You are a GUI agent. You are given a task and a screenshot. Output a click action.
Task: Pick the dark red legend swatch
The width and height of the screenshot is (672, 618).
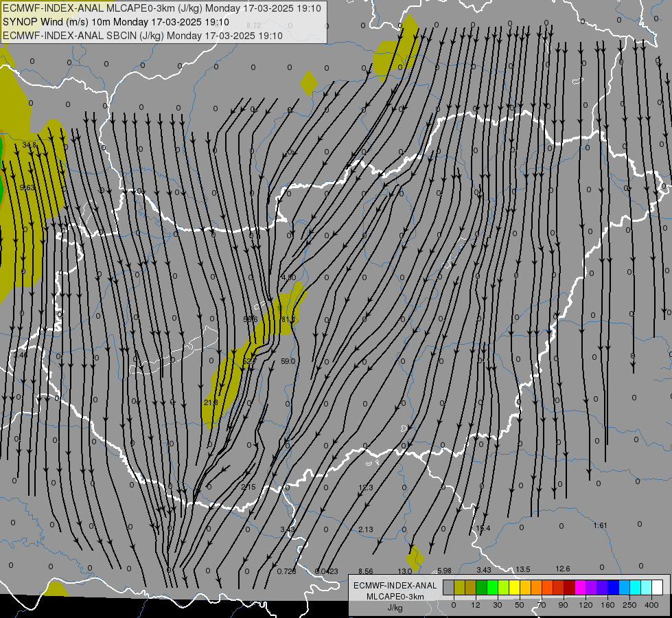(570, 588)
